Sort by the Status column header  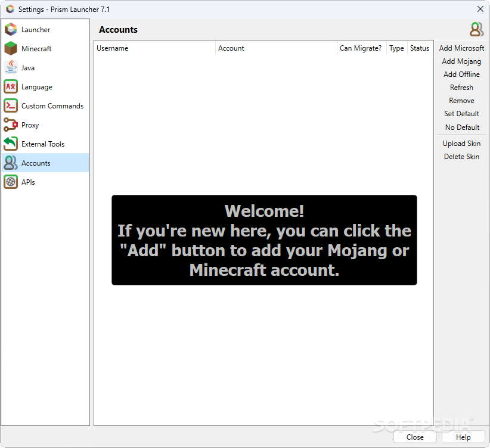(x=420, y=48)
